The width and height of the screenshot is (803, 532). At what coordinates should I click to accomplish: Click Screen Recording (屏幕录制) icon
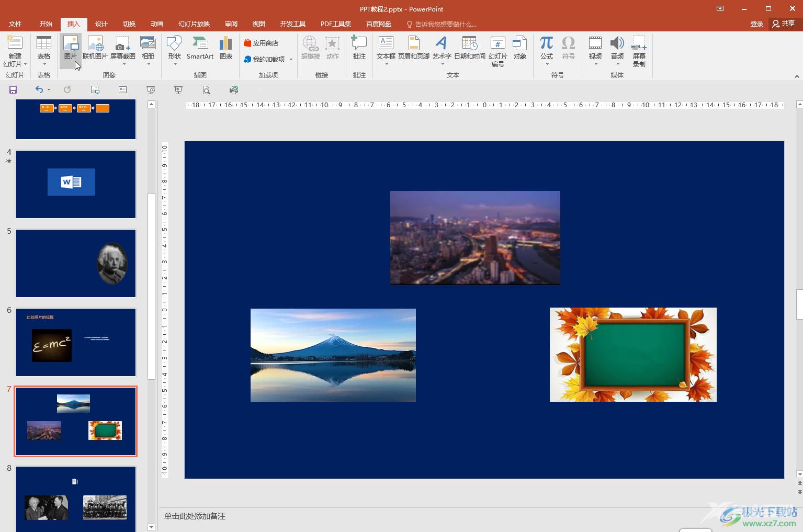tap(639, 51)
